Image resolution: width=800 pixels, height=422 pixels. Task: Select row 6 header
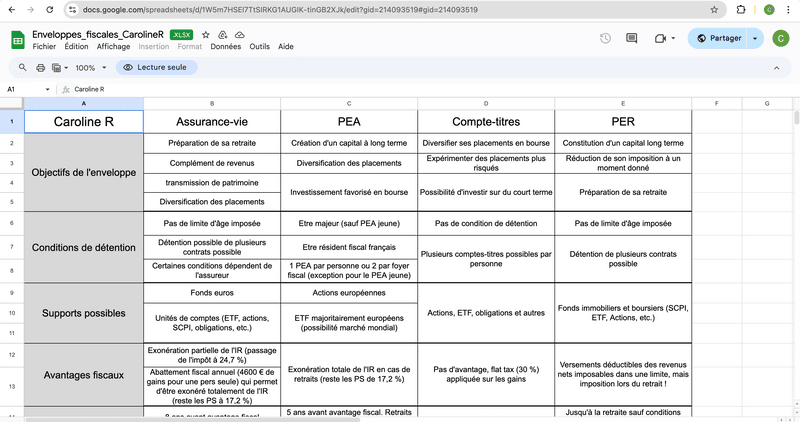12,223
